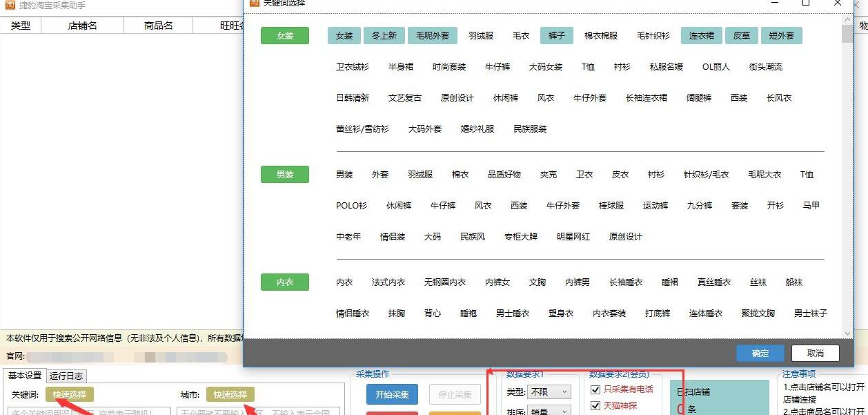Deselect the highlighted 裤子 keyword
This screenshot has height=415, width=868.
[x=556, y=35]
